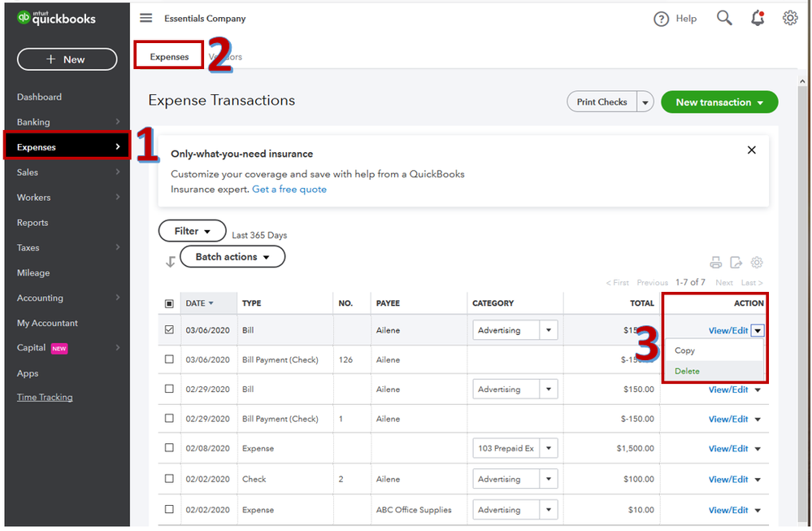Export the transactions list to file

(736, 263)
